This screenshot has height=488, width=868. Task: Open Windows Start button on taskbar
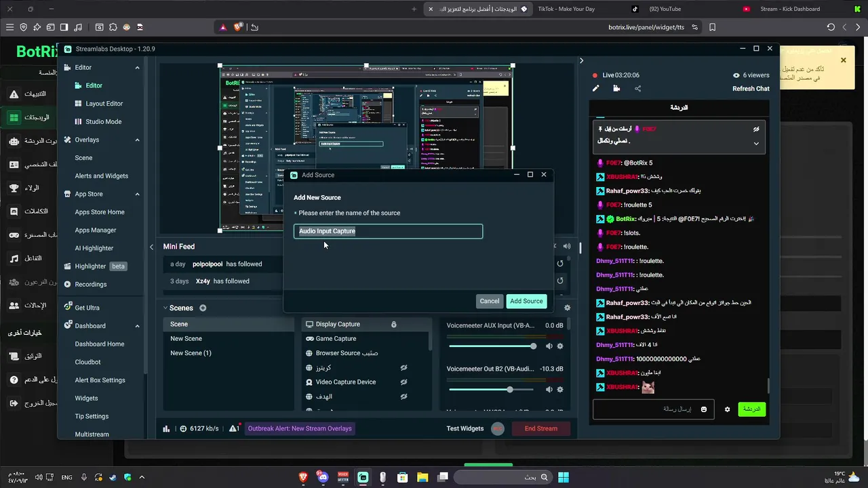pyautogui.click(x=564, y=478)
